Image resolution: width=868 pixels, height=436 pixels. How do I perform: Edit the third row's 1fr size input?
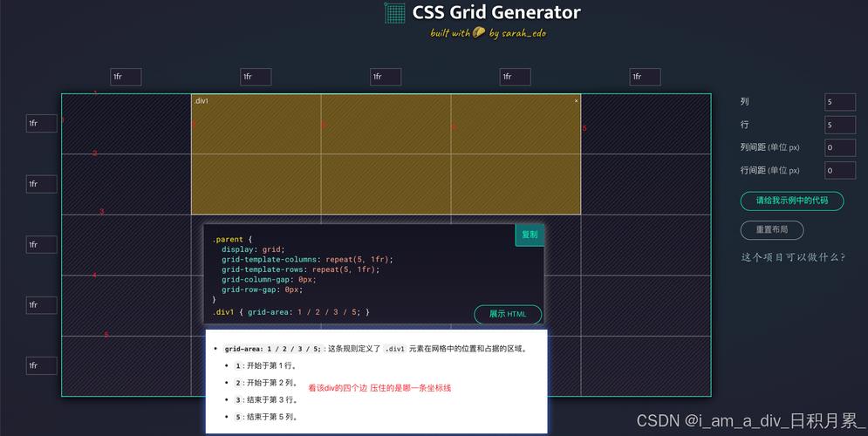[x=42, y=244]
